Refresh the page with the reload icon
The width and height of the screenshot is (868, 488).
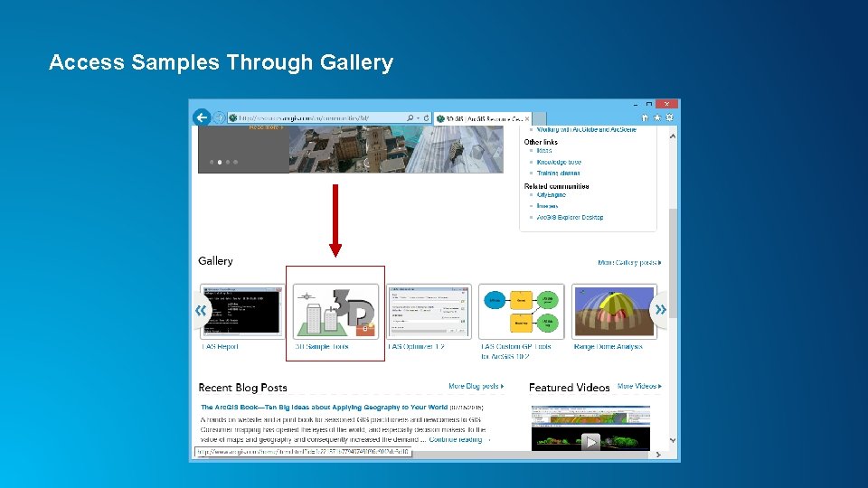point(426,117)
